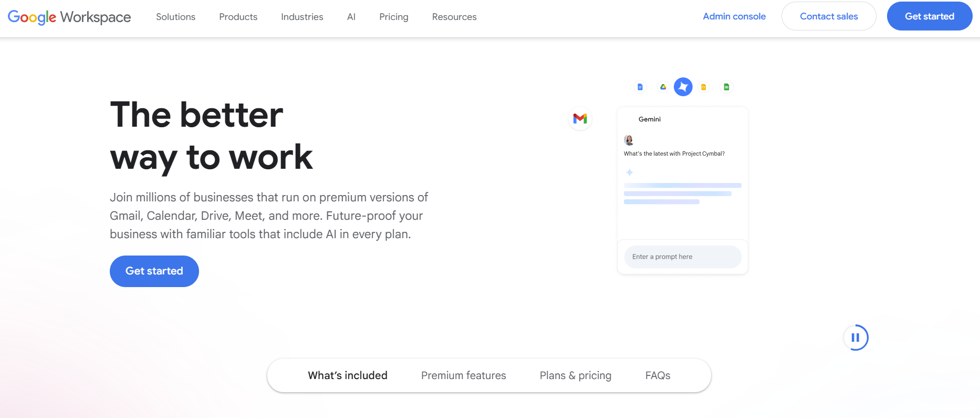This screenshot has height=418, width=980.
Task: Jump to the FAQs section
Action: pos(658,375)
